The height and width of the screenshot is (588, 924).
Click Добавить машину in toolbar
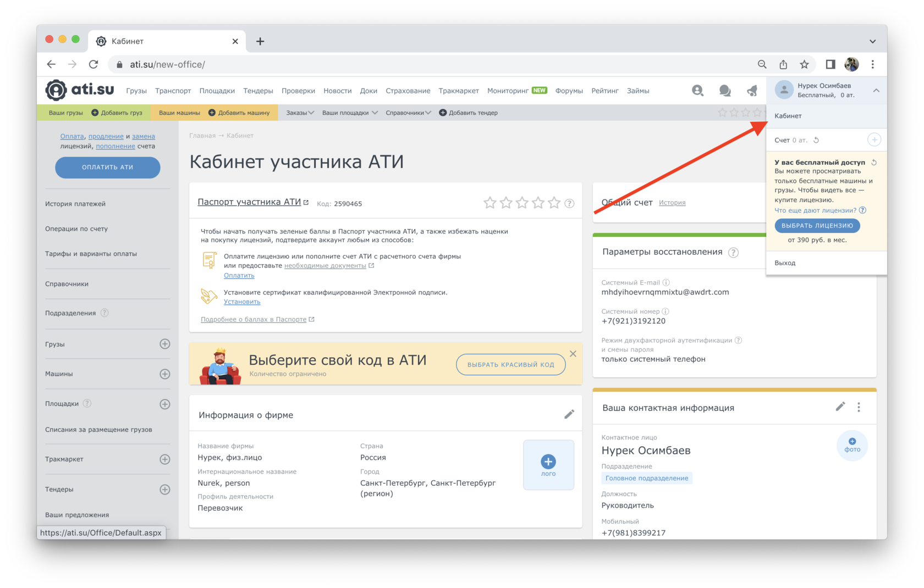click(239, 113)
